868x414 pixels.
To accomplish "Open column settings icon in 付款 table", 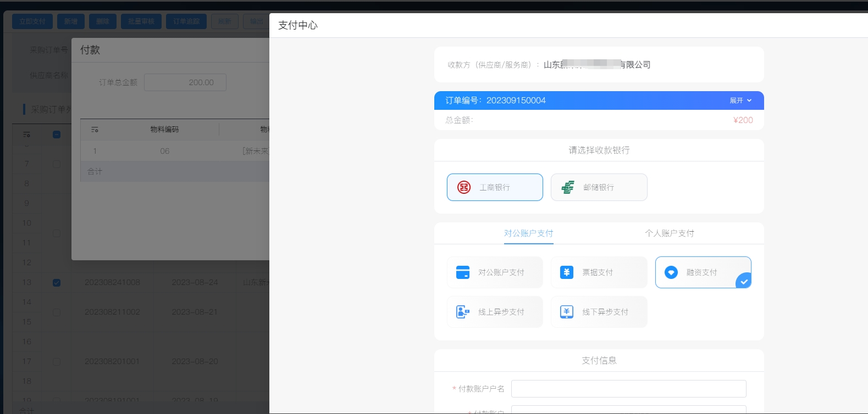I will (95, 130).
